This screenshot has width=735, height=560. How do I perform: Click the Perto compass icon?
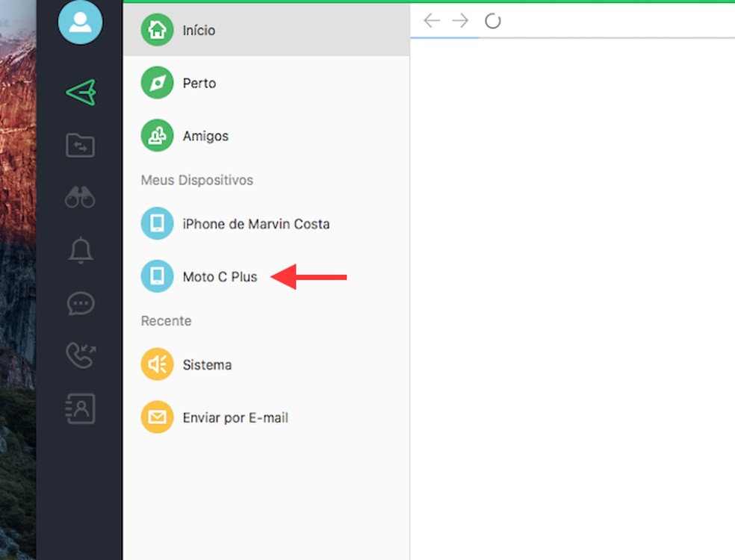pos(157,83)
